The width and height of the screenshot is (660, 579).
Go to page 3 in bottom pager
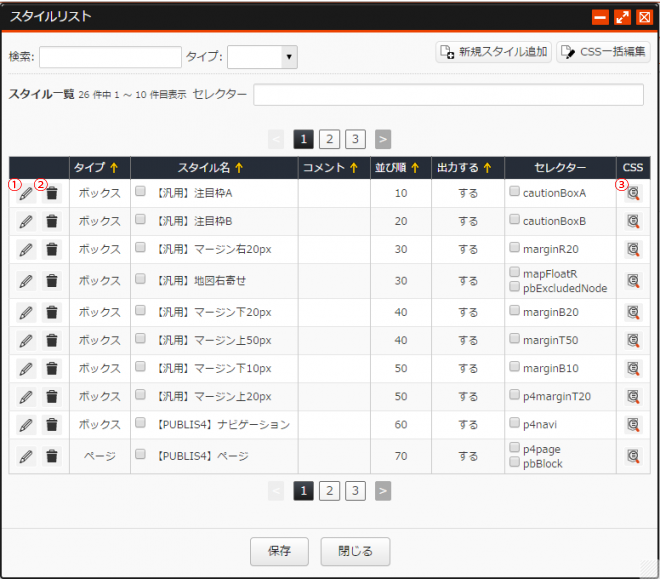(x=355, y=491)
